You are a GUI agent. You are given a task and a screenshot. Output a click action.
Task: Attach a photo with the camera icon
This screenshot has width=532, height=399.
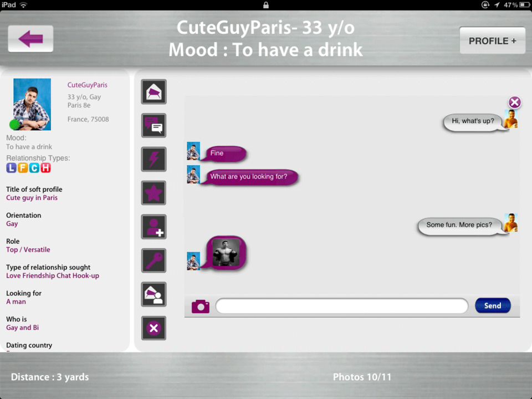click(x=200, y=306)
